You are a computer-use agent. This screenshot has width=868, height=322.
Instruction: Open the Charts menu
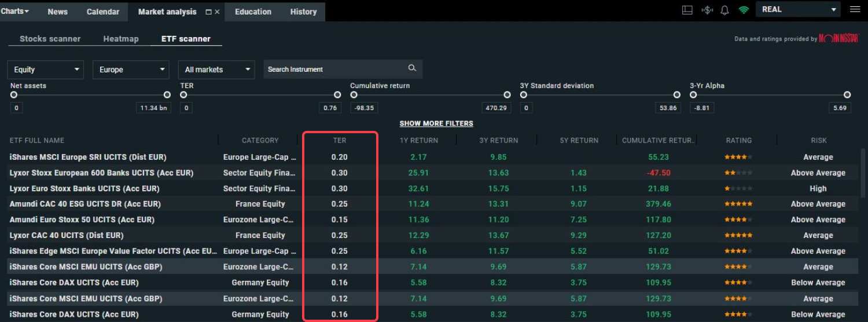(x=15, y=11)
